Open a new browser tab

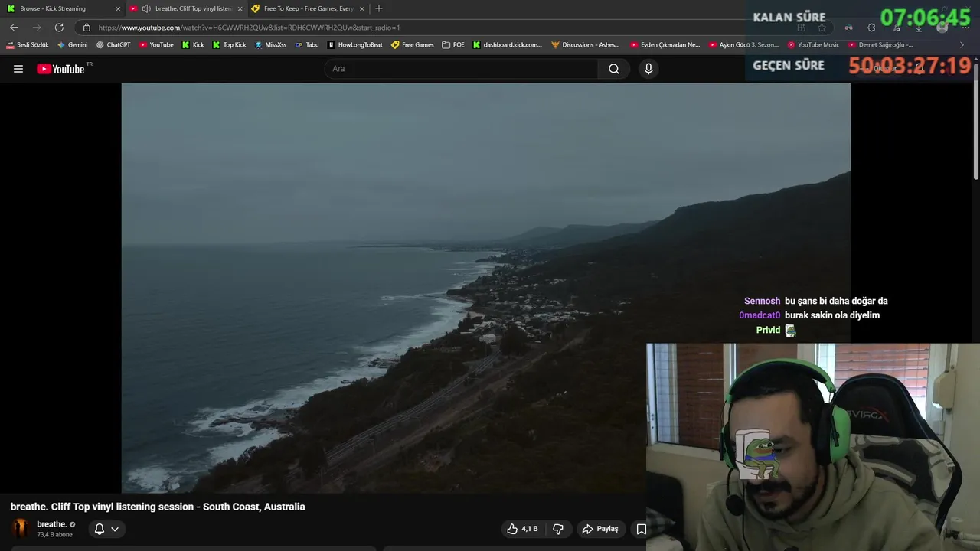(x=379, y=8)
